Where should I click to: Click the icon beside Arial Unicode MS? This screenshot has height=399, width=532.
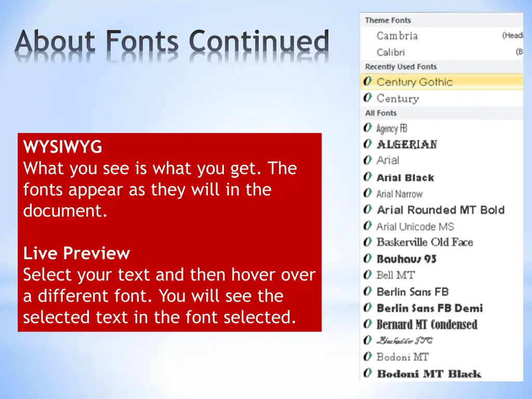click(367, 225)
